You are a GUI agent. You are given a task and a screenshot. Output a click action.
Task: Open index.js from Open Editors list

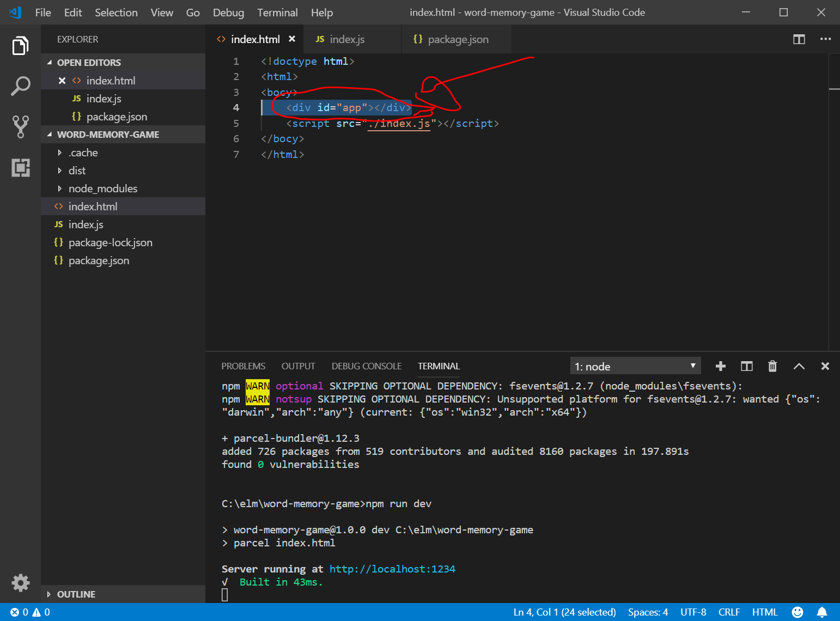[x=123, y=99]
